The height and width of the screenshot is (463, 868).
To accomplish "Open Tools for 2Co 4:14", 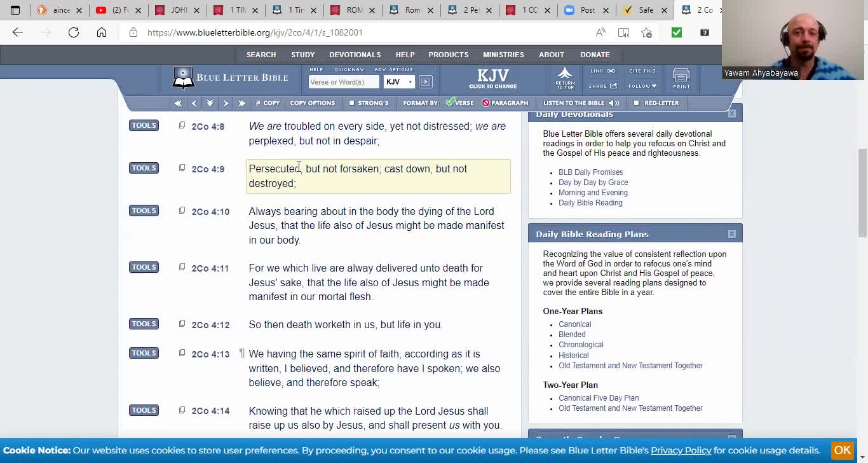I will 144,410.
